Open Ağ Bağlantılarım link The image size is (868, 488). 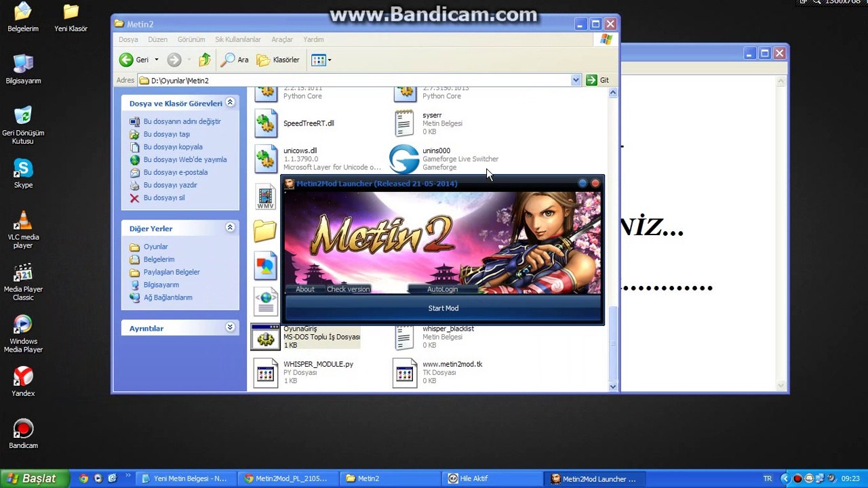167,298
